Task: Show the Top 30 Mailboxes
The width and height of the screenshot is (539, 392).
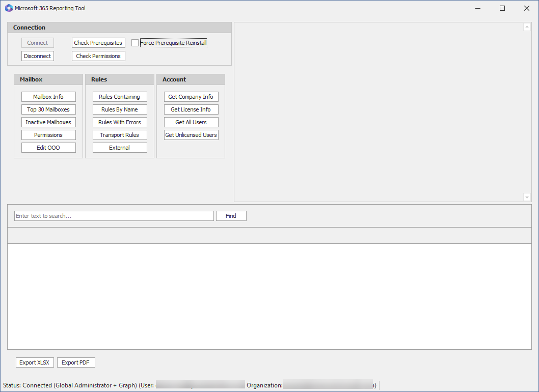Action: [x=48, y=109]
